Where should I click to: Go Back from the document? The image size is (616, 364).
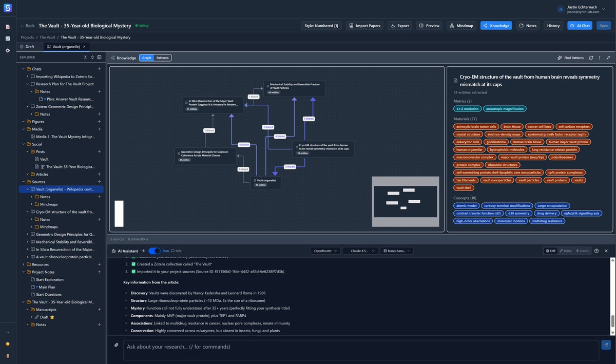[x=28, y=26]
